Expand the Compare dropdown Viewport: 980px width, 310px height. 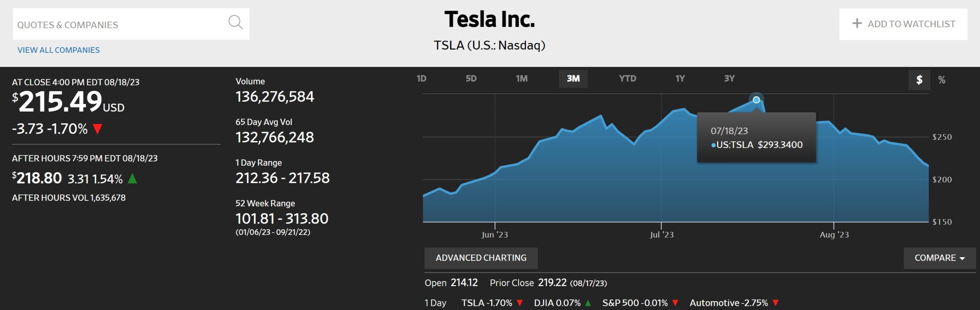click(939, 258)
